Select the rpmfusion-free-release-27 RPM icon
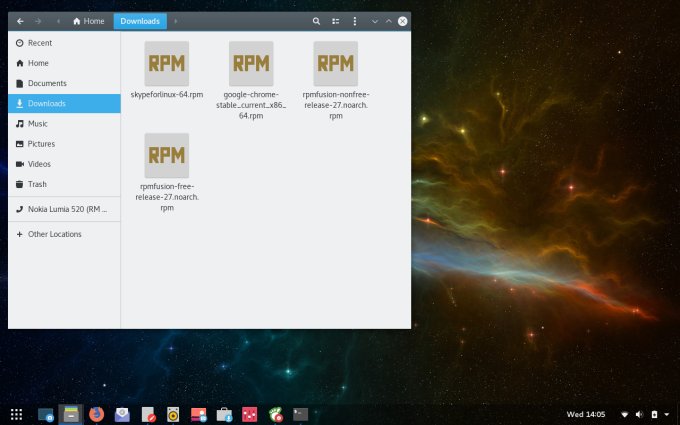This screenshot has width=680, height=425. tap(167, 156)
